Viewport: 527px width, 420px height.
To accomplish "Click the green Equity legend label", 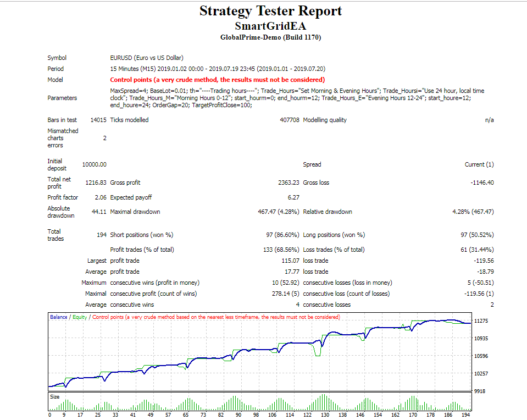I will pyautogui.click(x=80, y=317).
